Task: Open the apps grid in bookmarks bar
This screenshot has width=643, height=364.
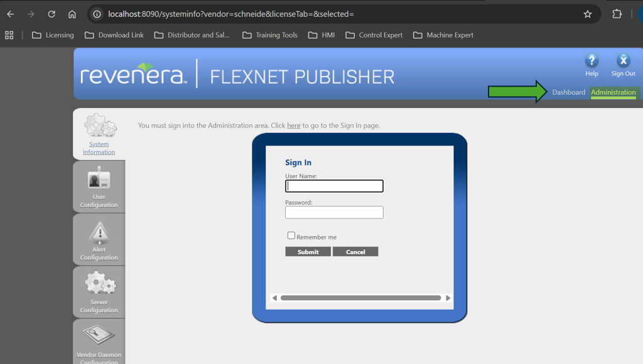Action: (9, 35)
